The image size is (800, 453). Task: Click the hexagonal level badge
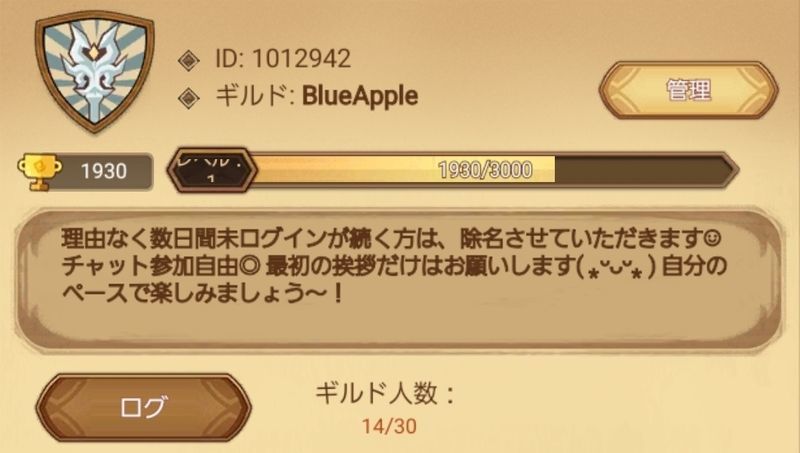[x=212, y=170]
